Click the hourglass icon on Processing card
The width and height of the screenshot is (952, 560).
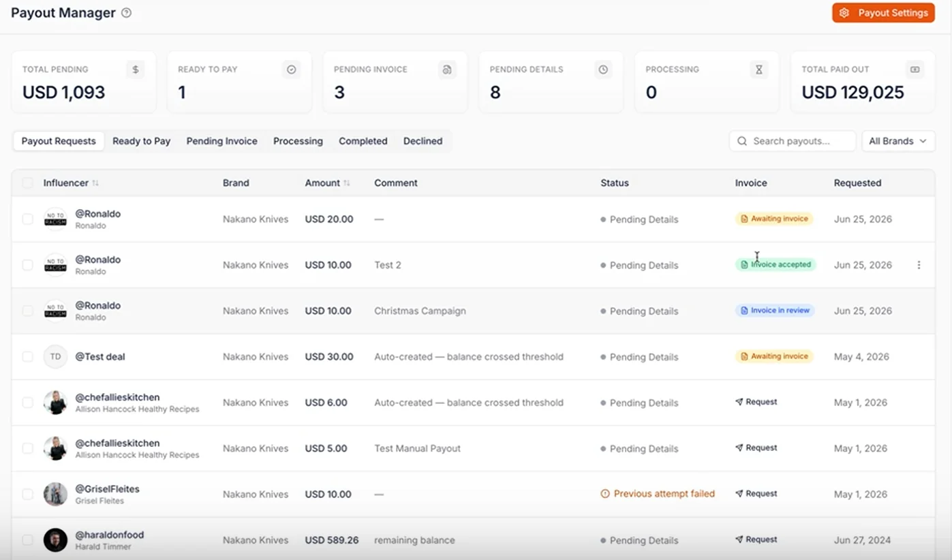[x=759, y=69]
